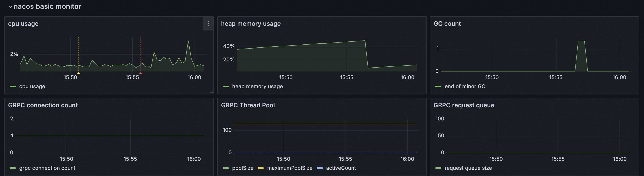
Task: Click the 2% label on cpu usage axis
Action: [x=14, y=54]
